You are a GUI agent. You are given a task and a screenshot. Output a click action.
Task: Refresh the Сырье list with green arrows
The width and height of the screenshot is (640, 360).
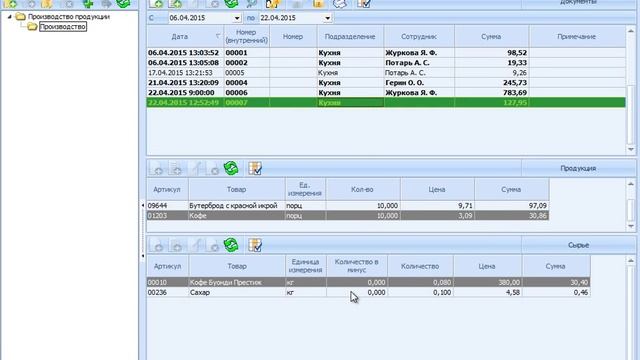(x=231, y=245)
